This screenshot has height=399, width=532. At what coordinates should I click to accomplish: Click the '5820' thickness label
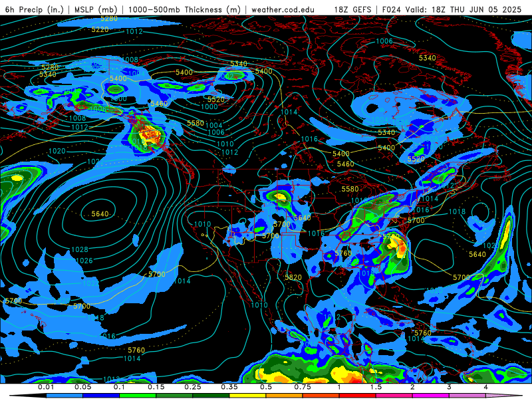(x=293, y=277)
